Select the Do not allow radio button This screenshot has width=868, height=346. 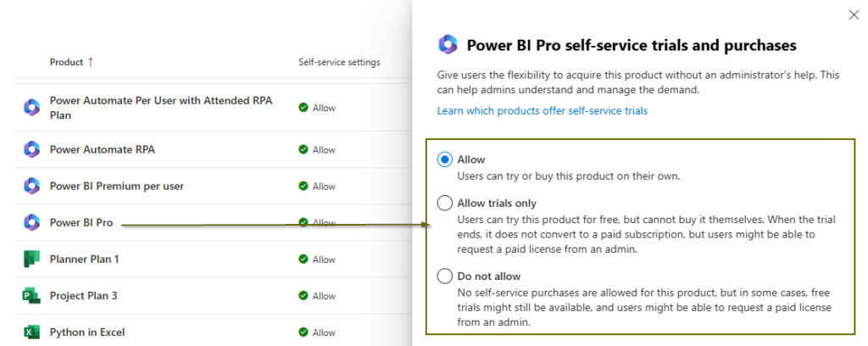445,276
